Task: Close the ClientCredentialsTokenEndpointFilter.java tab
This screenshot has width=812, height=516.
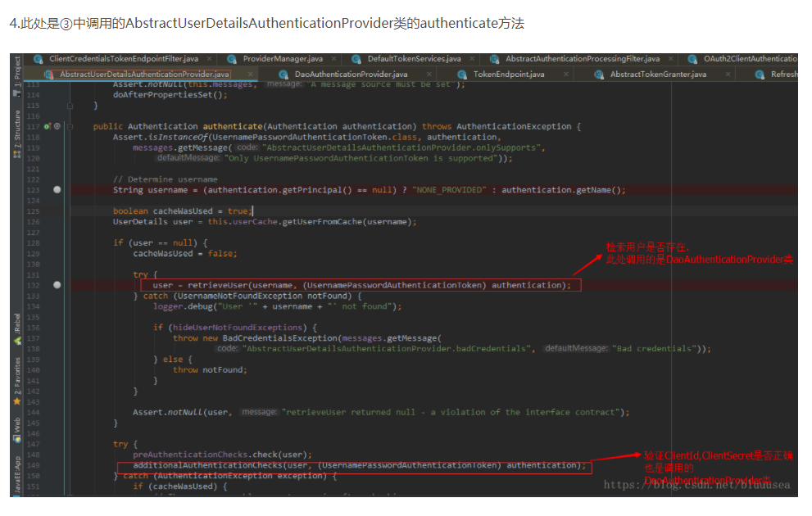Action: pos(210,59)
